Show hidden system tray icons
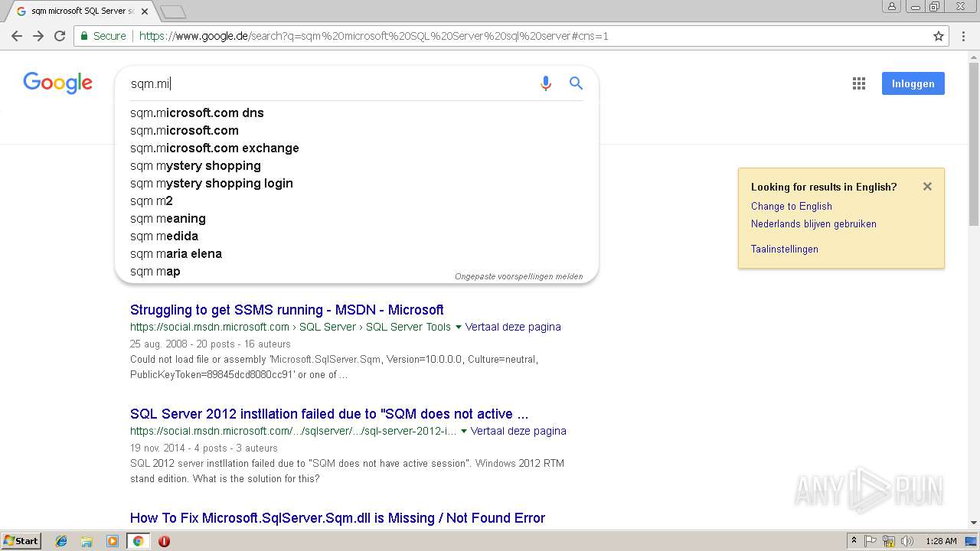The height and width of the screenshot is (551, 980). [854, 540]
